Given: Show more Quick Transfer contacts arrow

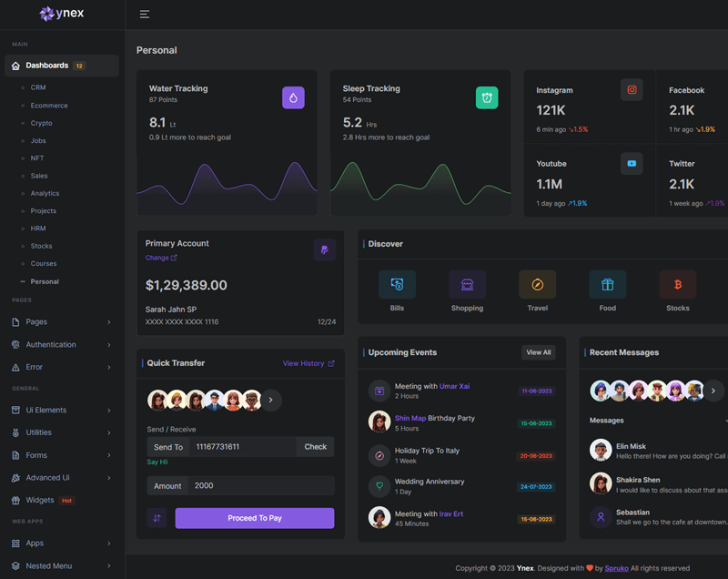Looking at the screenshot, I should 272,401.
